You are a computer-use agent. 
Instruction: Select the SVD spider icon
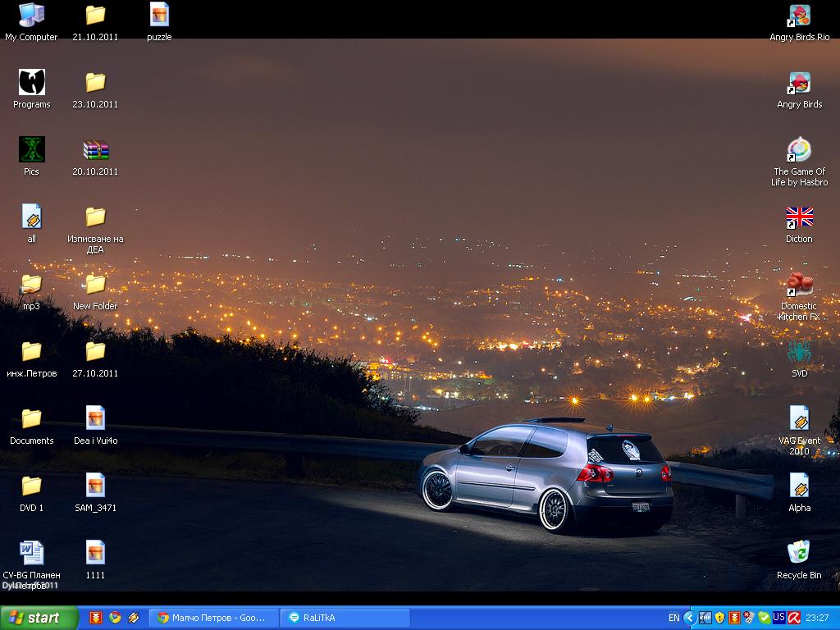799,352
